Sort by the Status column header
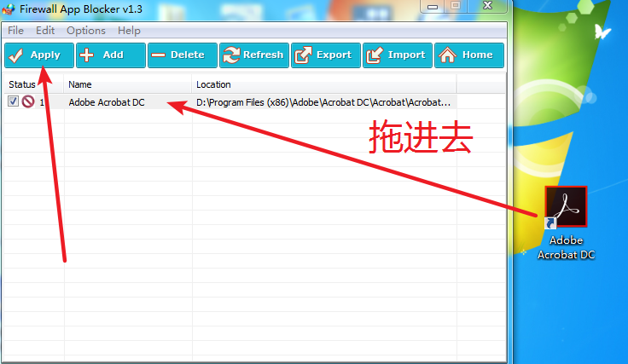 point(32,84)
